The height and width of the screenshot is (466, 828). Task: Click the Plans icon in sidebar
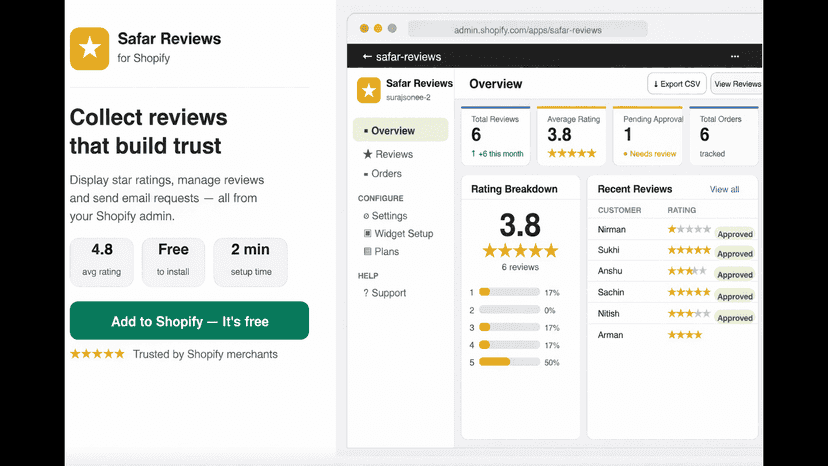point(368,251)
